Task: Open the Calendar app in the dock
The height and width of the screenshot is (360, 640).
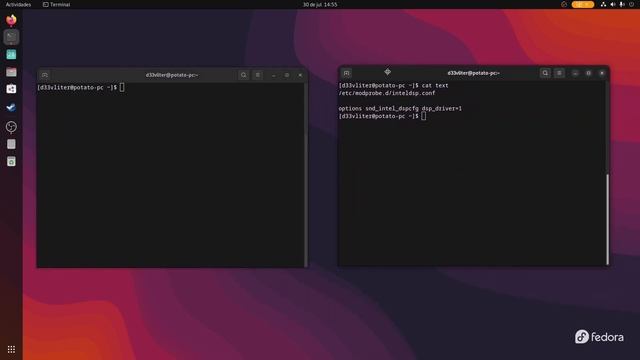Action: 11,54
